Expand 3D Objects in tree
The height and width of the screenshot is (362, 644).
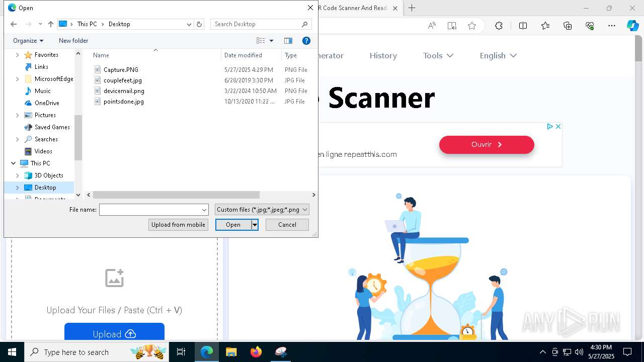click(18, 175)
